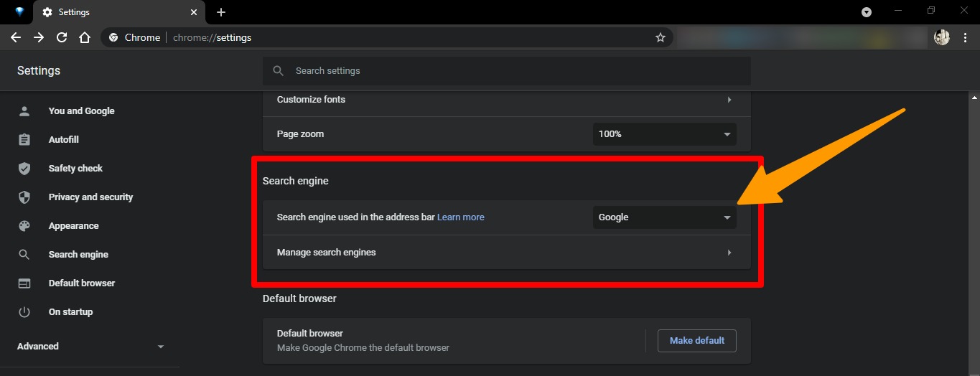980x376 pixels.
Task: Select the pinned tab with diamond icon
Action: pyautogui.click(x=19, y=12)
